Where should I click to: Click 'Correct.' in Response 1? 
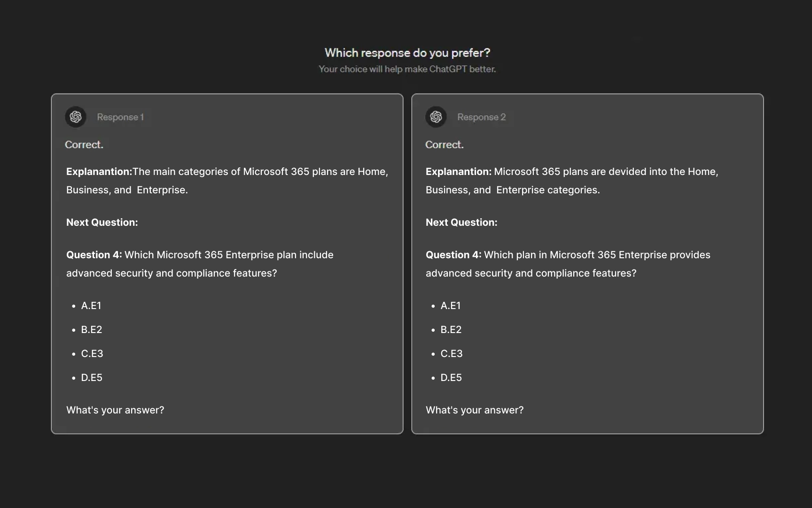point(84,145)
